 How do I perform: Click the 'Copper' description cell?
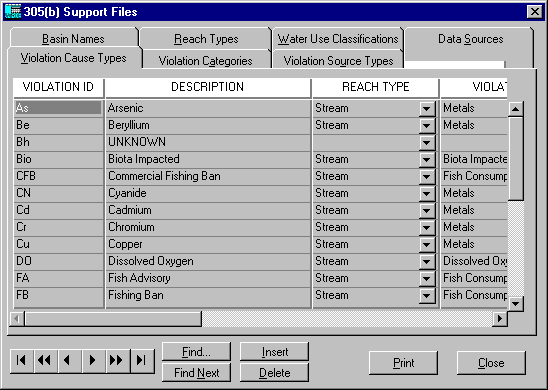[208, 244]
